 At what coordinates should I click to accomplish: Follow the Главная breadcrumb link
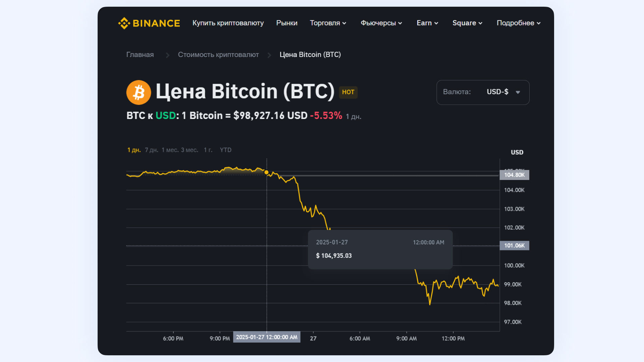(140, 55)
